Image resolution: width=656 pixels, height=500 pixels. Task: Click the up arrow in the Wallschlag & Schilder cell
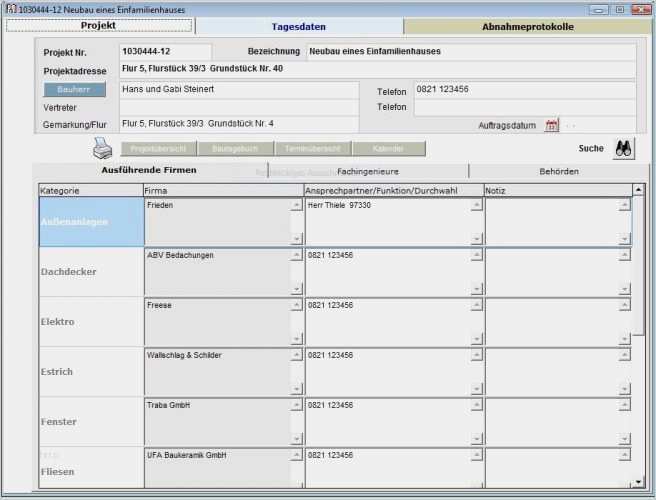[x=296, y=355]
